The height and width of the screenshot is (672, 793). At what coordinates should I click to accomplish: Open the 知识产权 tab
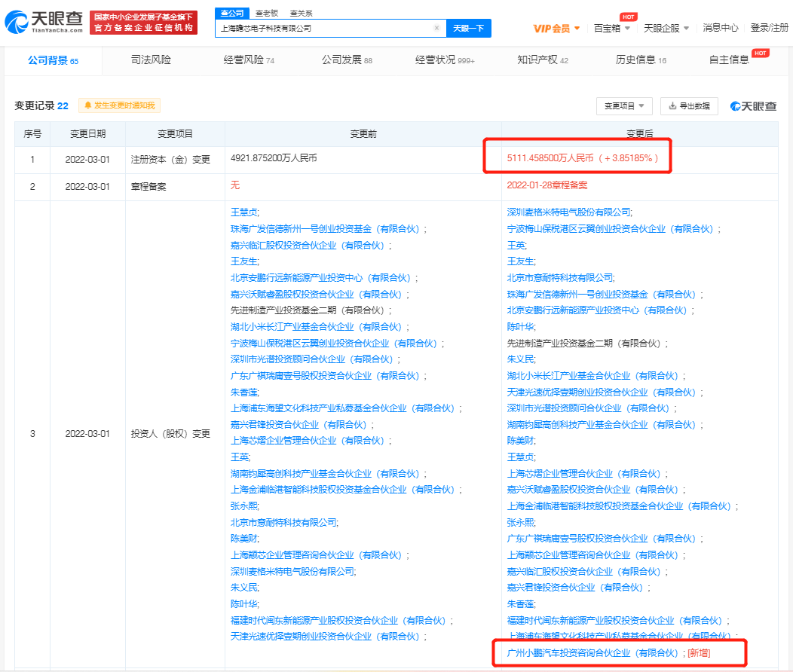(543, 60)
